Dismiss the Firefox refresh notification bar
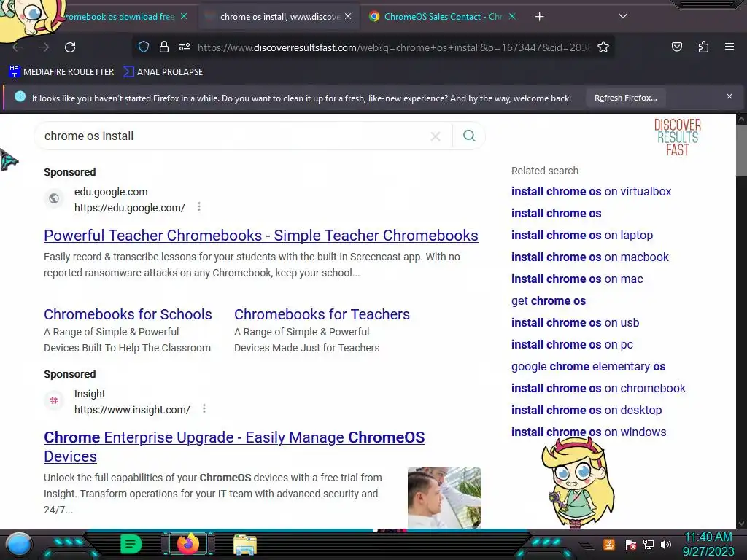 pos(729,97)
